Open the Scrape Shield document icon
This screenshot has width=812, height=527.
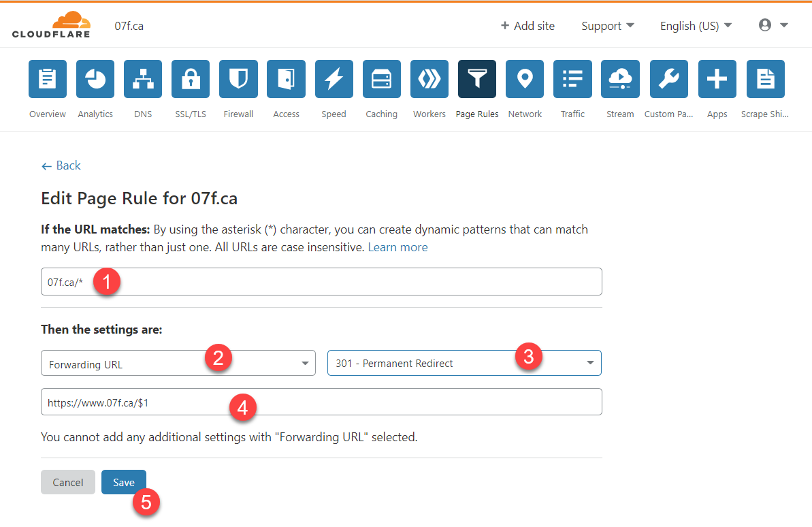[x=766, y=79]
